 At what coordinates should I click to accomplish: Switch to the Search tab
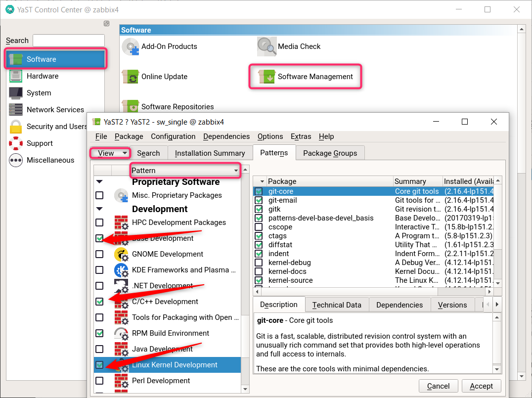[148, 153]
